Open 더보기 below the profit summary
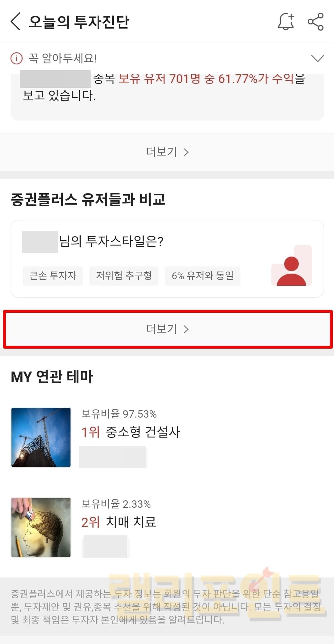Viewport: 334px width, 644px height. tap(167, 152)
